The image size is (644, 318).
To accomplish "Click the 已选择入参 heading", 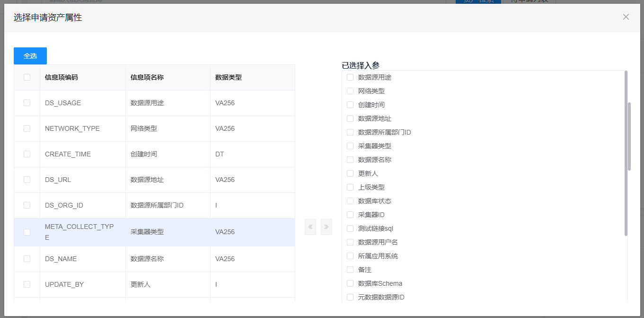I will click(x=361, y=65).
